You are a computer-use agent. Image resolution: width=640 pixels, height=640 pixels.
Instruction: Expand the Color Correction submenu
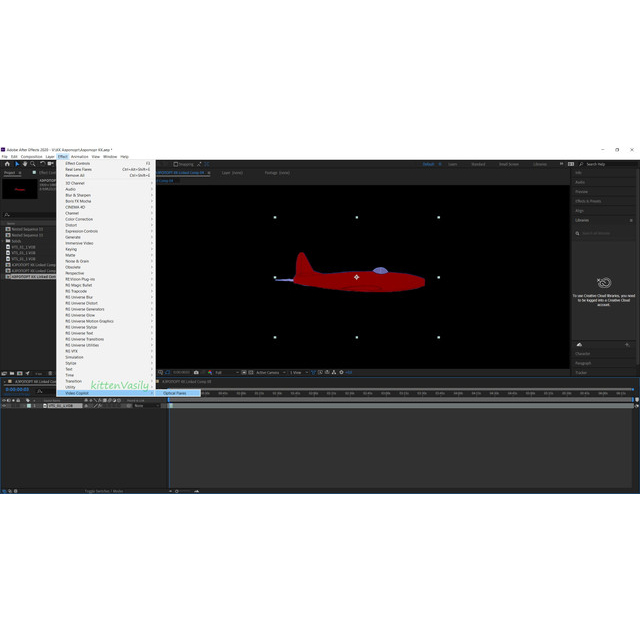click(108, 219)
